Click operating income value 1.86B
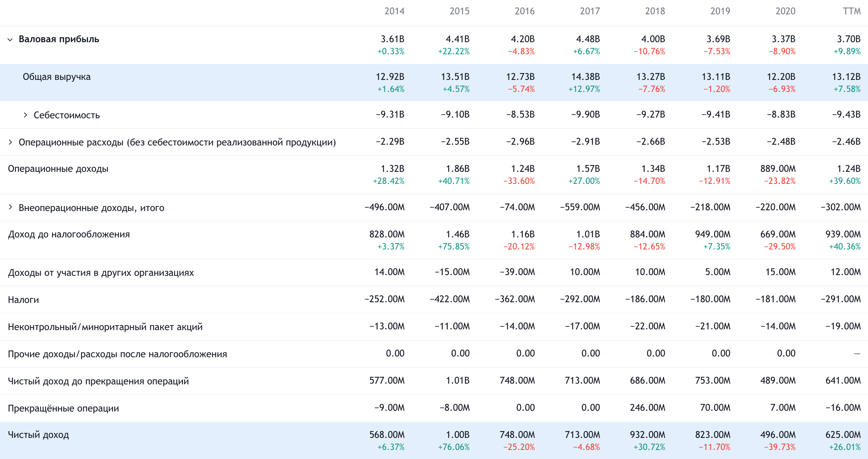868x459 pixels. point(458,169)
